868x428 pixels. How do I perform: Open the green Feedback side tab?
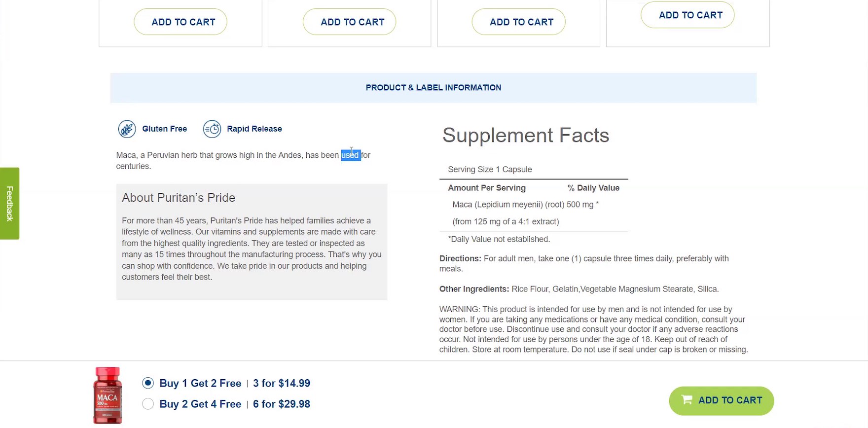pos(9,203)
